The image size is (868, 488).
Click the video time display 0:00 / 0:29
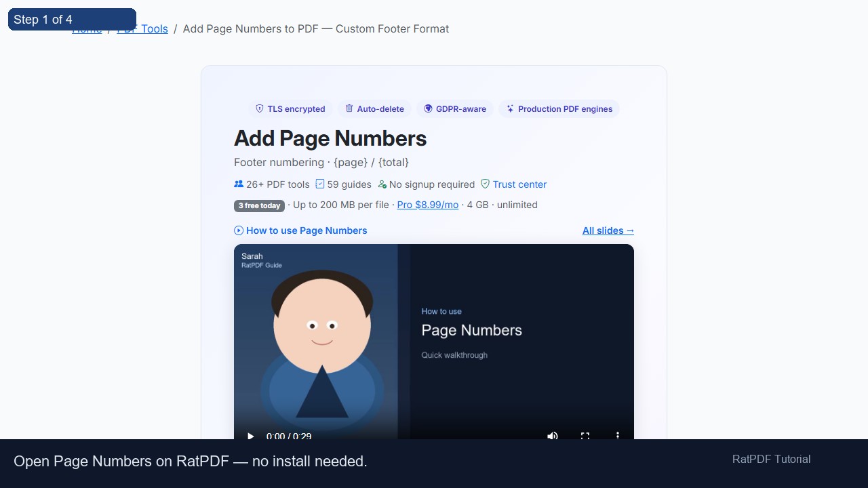coord(289,436)
